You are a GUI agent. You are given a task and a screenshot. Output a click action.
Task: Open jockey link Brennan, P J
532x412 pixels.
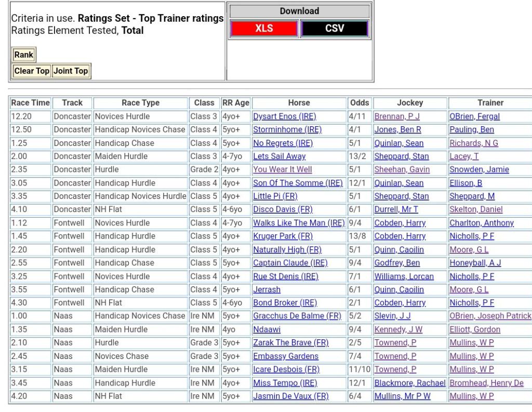pyautogui.click(x=397, y=116)
